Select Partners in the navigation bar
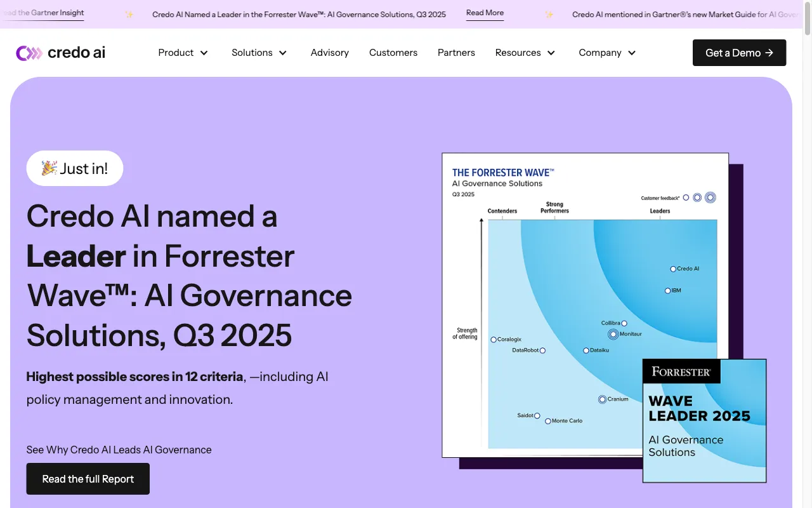The height and width of the screenshot is (508, 812). pos(456,53)
